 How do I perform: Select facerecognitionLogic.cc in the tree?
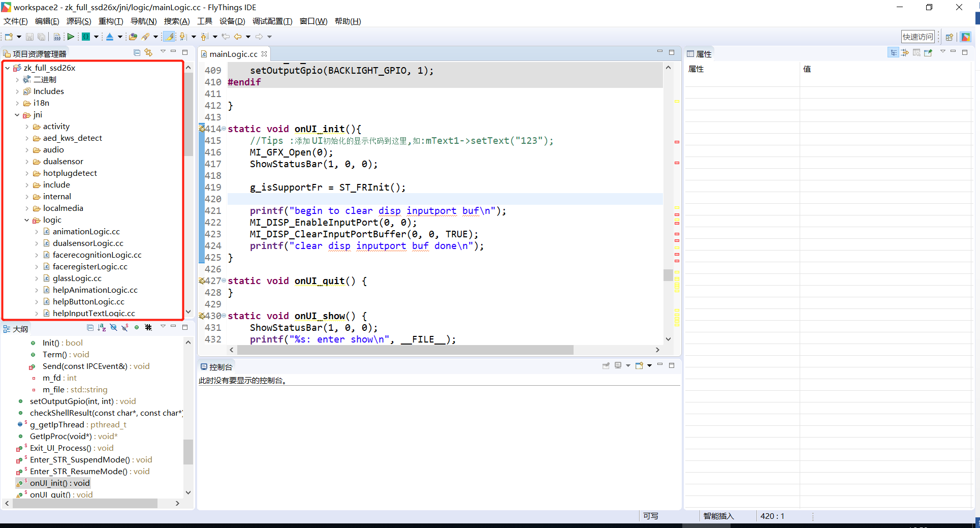pyautogui.click(x=97, y=255)
